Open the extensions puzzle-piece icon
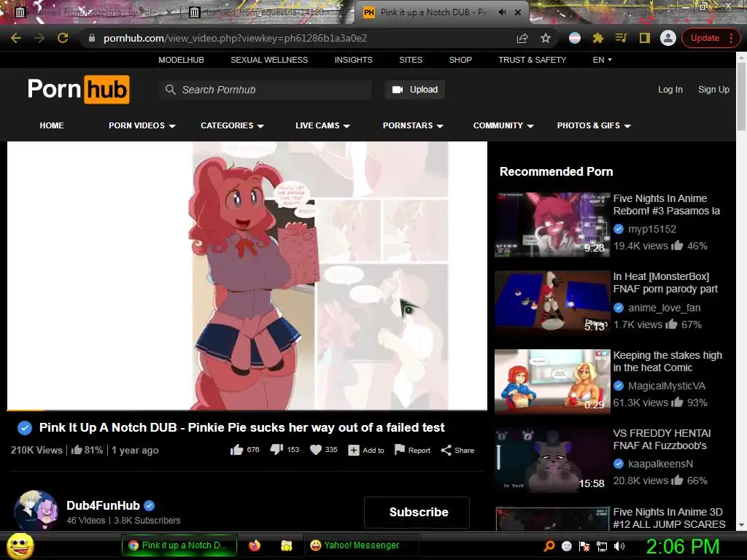The image size is (747, 560). [598, 38]
